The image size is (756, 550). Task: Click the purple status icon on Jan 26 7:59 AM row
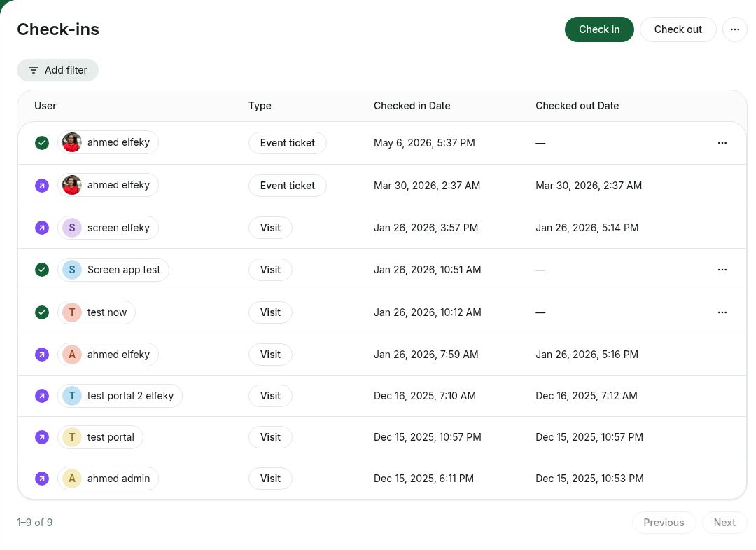coord(42,355)
